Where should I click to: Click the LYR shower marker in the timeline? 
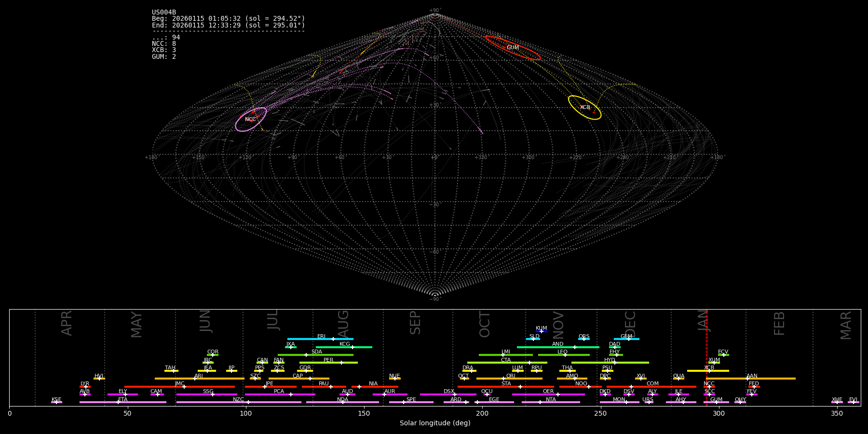click(85, 386)
